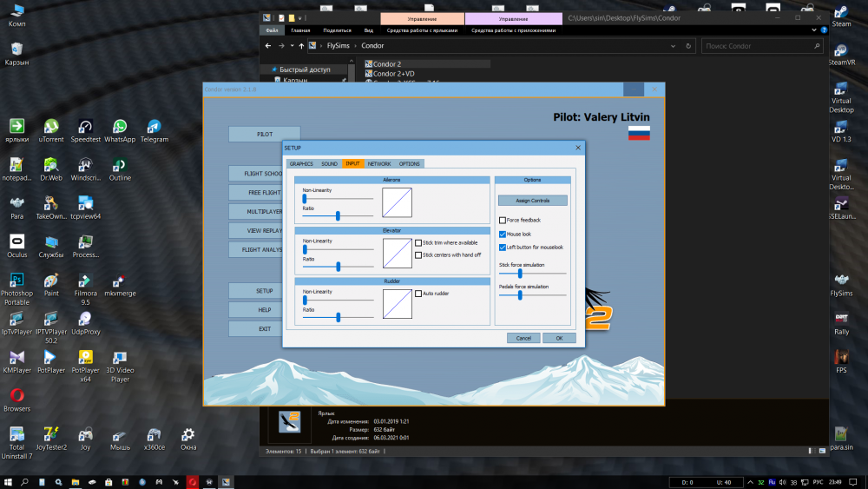Open the JoyTester2 desktop icon
The image size is (868, 489).
pos(51,439)
